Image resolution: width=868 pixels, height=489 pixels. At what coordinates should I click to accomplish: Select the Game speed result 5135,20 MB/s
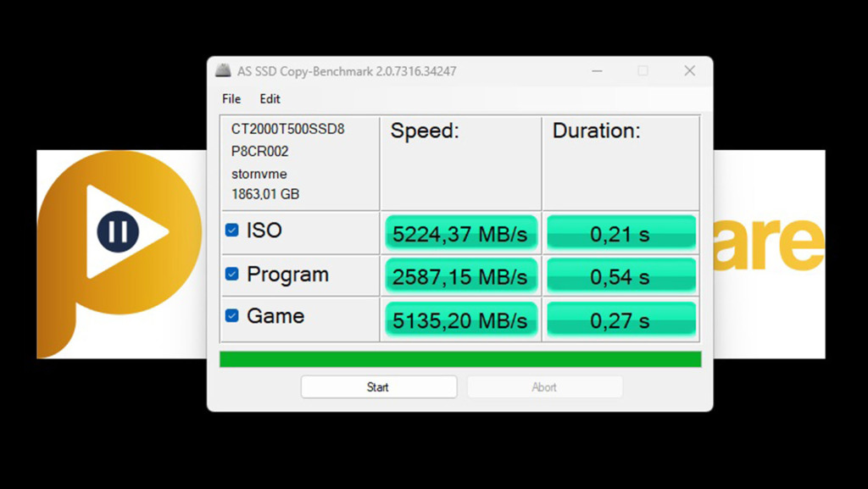(460, 320)
